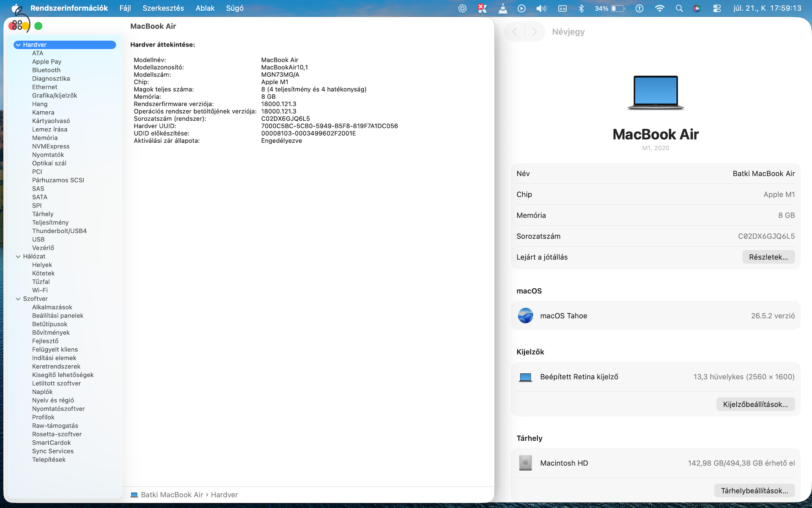Click the serial number C02DX6GJQ6L5 value

285,119
